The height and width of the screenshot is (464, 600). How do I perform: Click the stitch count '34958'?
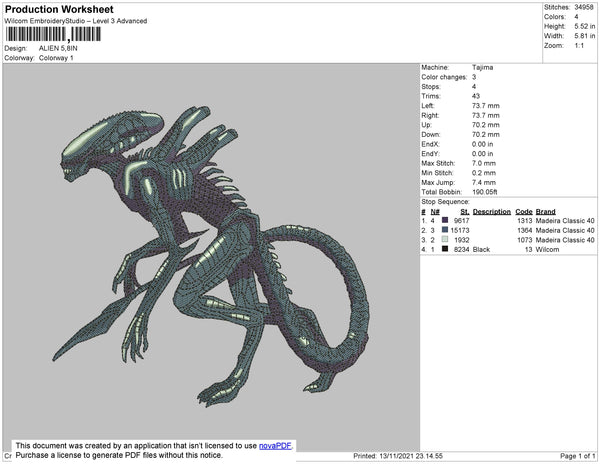pos(584,7)
